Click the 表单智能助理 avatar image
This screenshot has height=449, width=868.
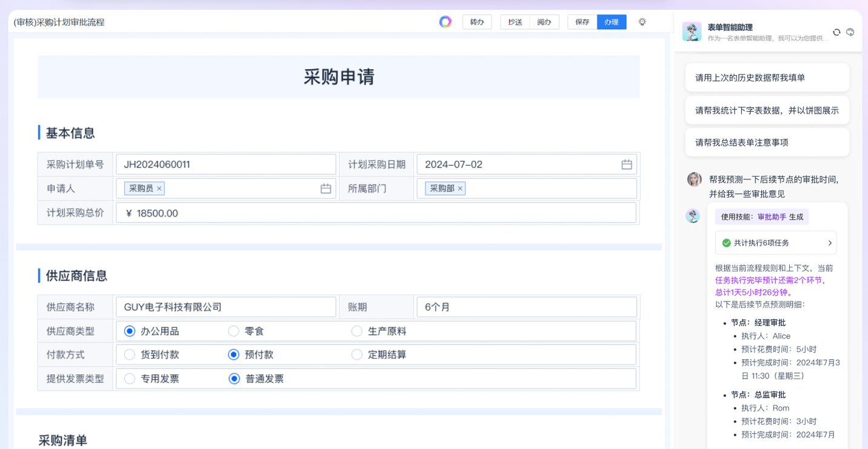(x=692, y=32)
